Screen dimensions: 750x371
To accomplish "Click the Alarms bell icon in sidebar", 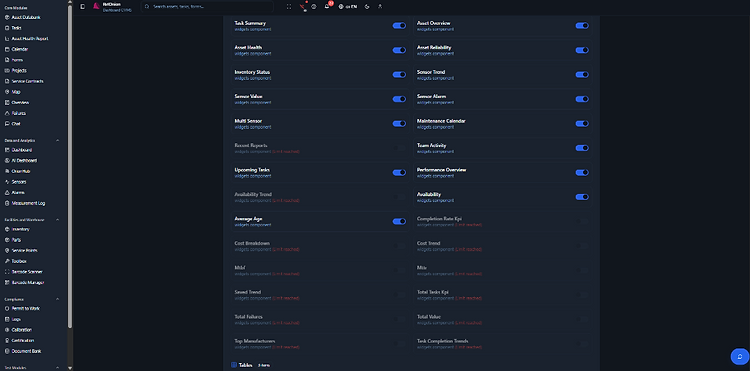I will [7, 193].
